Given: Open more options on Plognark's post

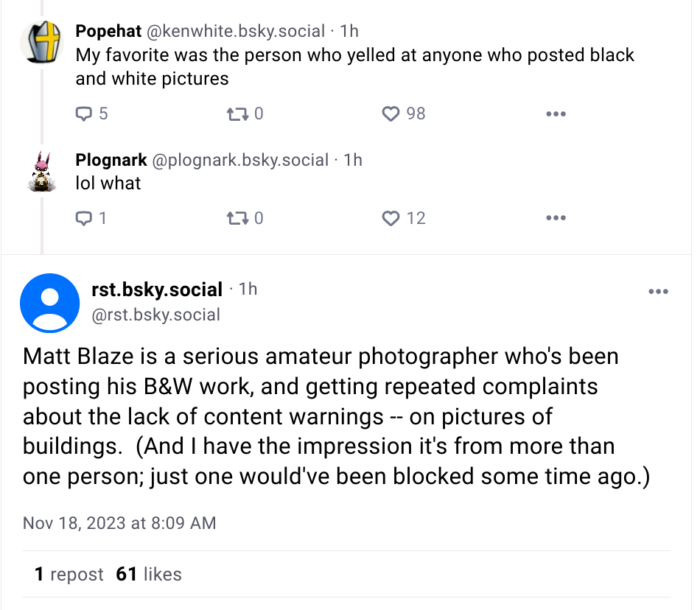Looking at the screenshot, I should pyautogui.click(x=555, y=219).
